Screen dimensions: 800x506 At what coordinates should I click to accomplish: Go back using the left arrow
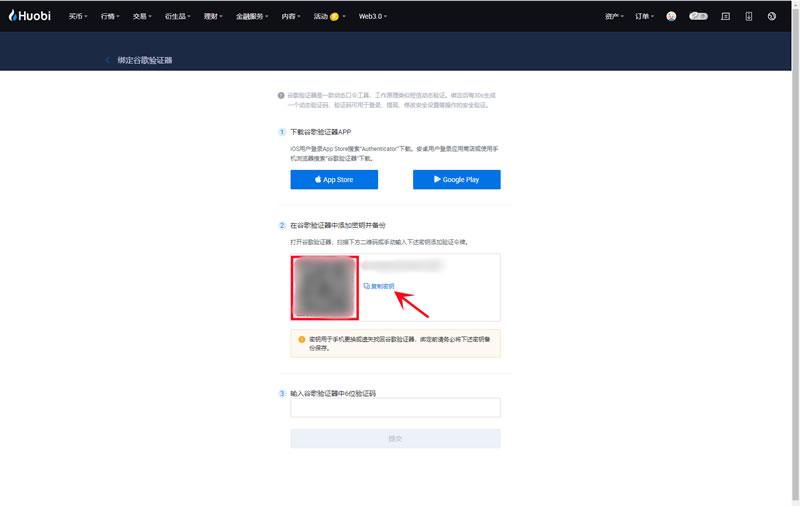[x=108, y=60]
